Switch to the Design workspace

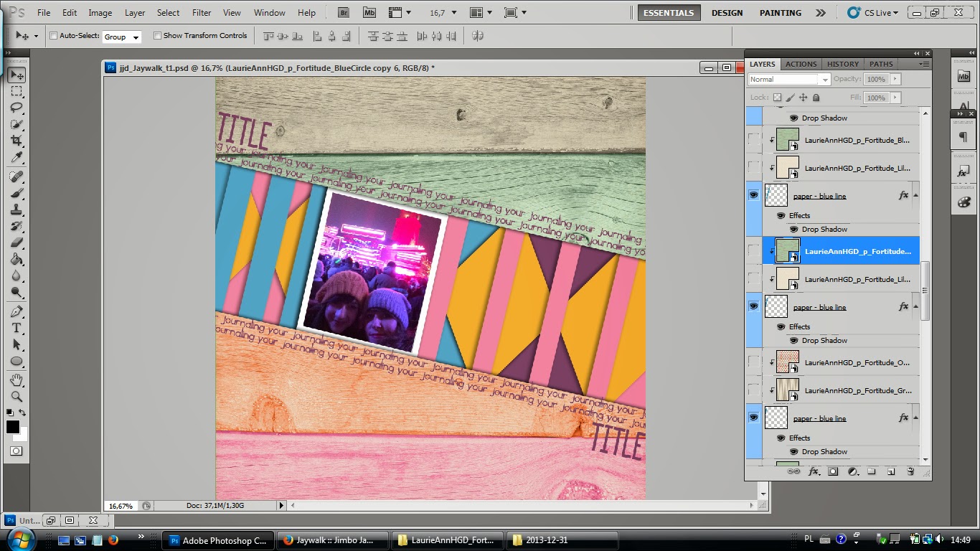click(727, 13)
